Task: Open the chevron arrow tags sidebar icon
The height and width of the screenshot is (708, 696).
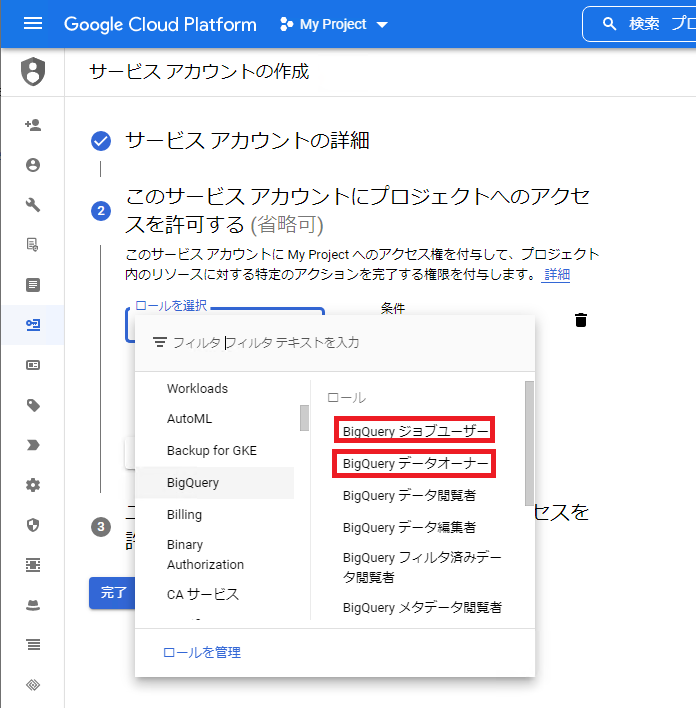Action: coord(33,445)
